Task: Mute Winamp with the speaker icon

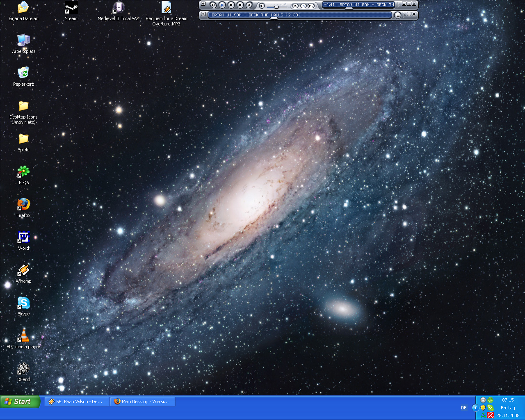Action: pos(262,5)
